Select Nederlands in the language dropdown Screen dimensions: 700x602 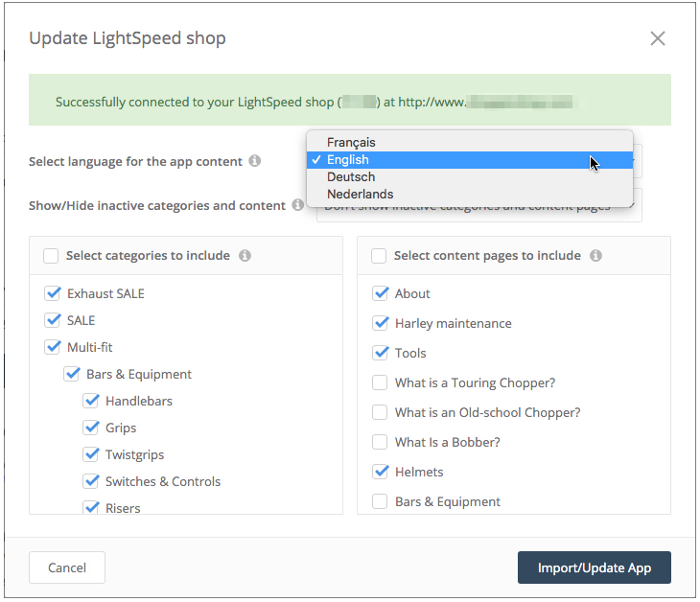[x=360, y=195]
